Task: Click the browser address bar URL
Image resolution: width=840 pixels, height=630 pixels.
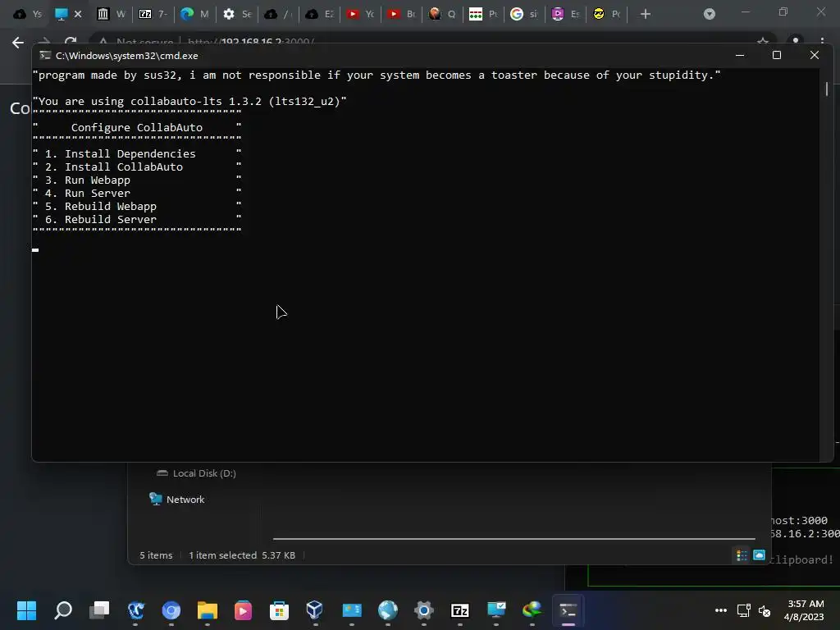Action: pyautogui.click(x=251, y=41)
